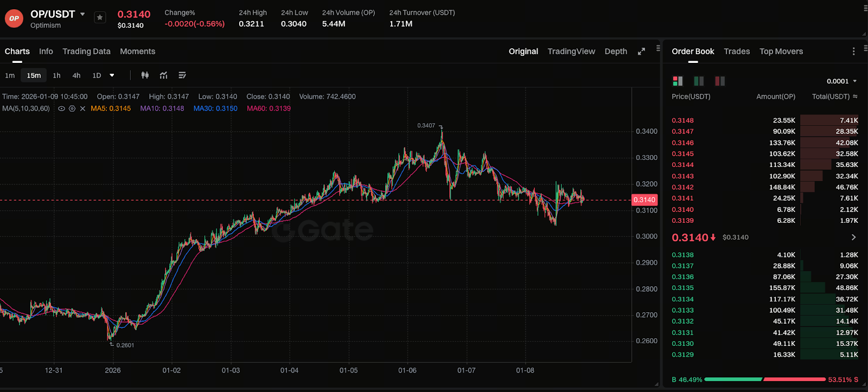Screen dimensions: 868x392
Task: Open MA indicator settings hexagon icon
Action: pyautogui.click(x=72, y=108)
